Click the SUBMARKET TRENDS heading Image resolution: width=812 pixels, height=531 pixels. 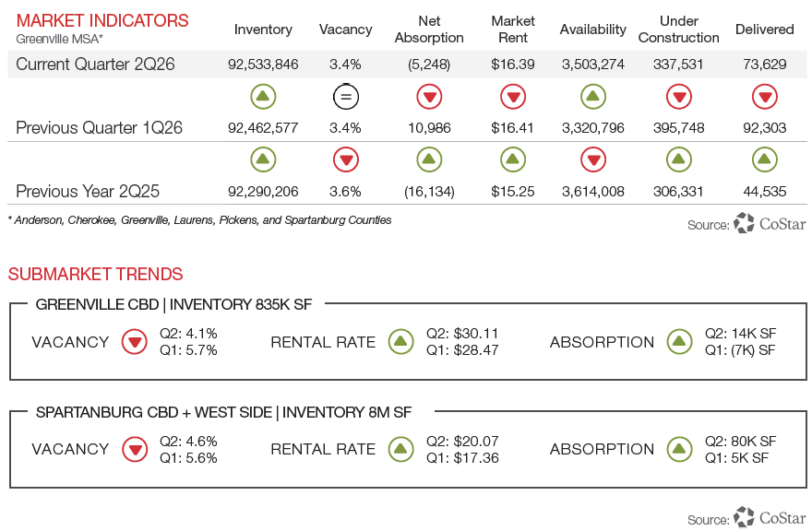click(x=96, y=274)
